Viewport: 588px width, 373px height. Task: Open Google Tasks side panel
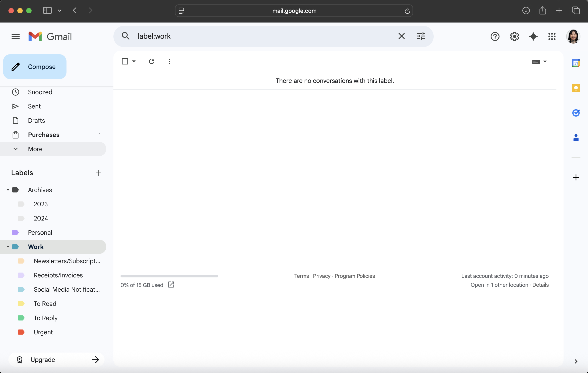click(x=576, y=113)
